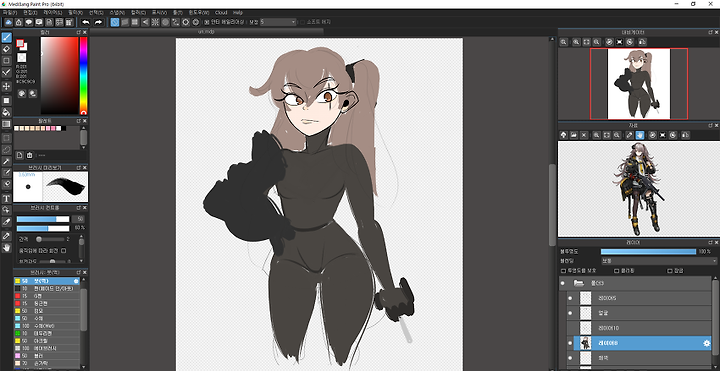Viewport: 720px width, 371px height.
Task: Select the Gradient tool
Action: [x=6, y=124]
